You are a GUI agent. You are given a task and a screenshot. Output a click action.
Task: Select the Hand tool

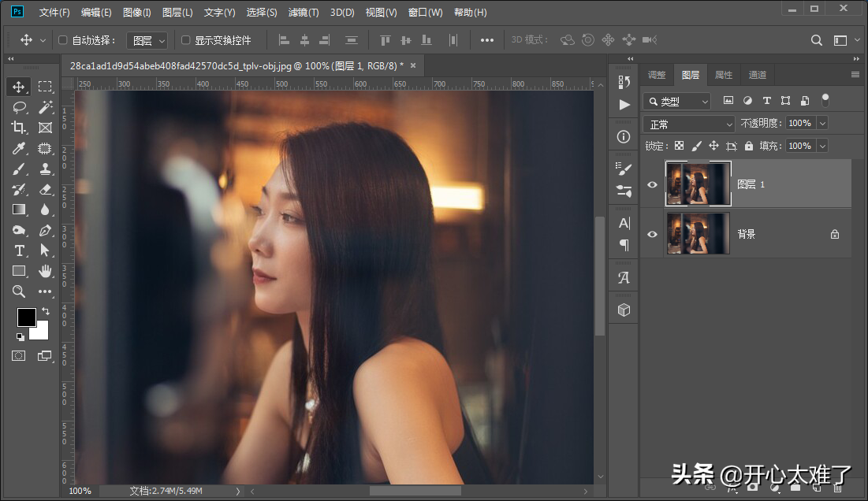click(x=45, y=271)
